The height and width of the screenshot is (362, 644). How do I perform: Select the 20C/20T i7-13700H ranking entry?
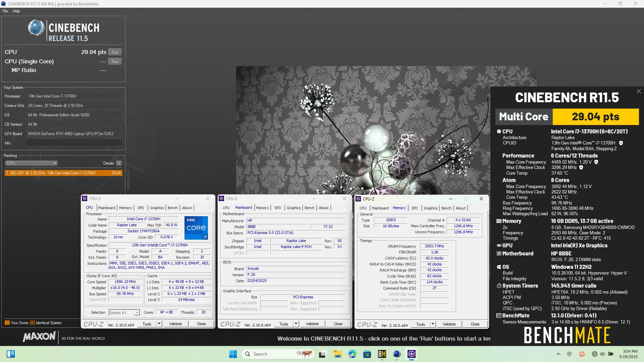(63, 173)
